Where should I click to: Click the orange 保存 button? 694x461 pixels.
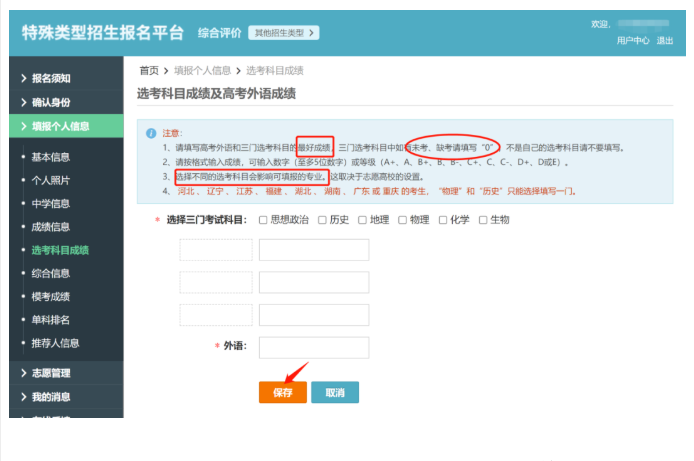pos(283,393)
